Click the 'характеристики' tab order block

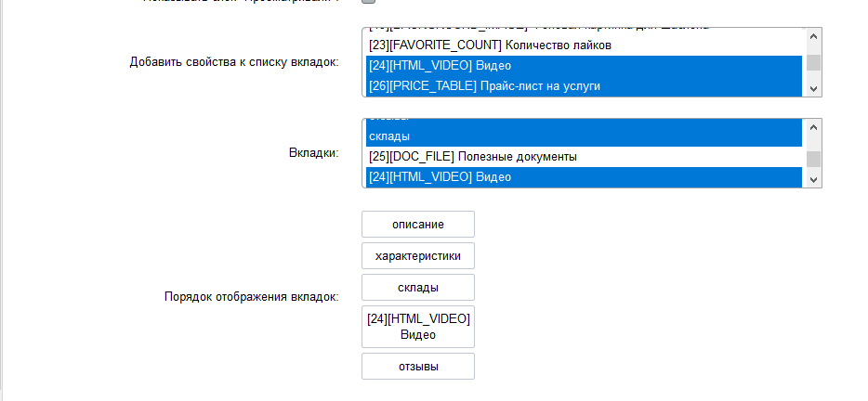(418, 255)
